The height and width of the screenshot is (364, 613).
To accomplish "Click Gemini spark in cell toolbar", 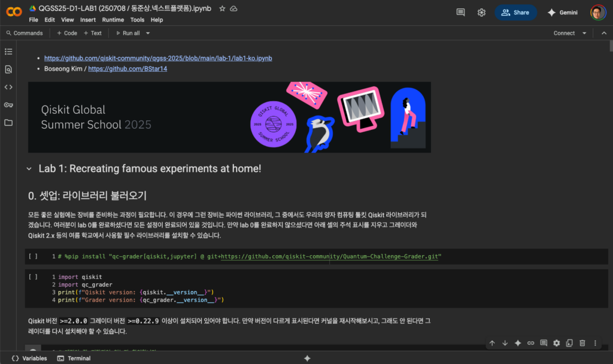I will (x=518, y=343).
